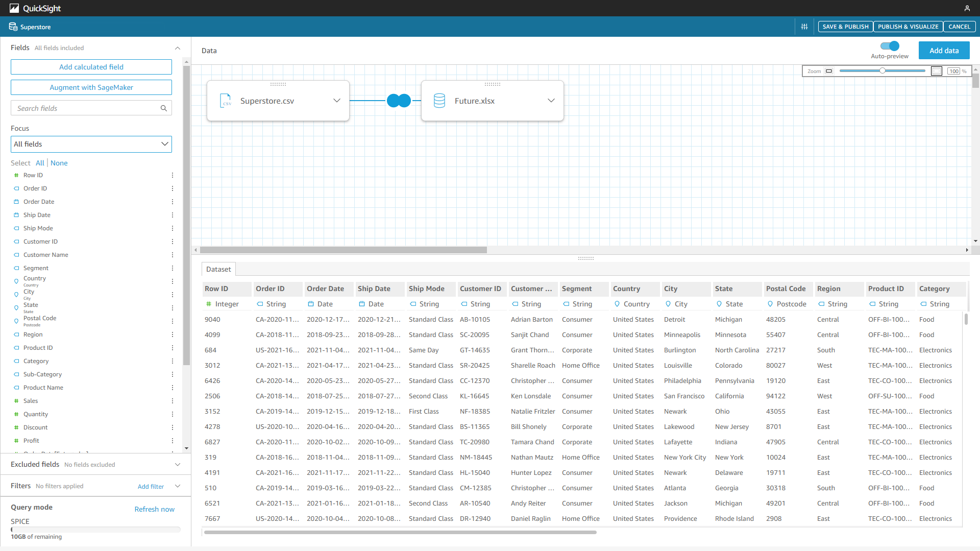Open the options menu for Customer Name field

172,255
